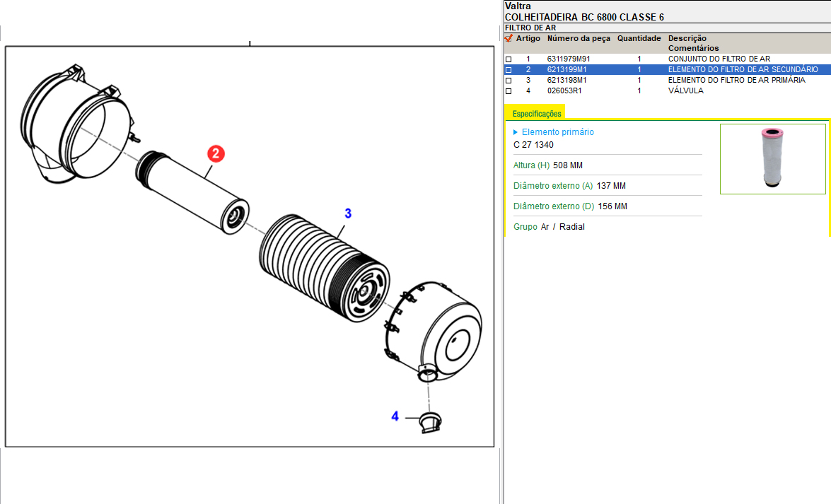
Task: Click the Descrição column header
Action: [x=687, y=38]
